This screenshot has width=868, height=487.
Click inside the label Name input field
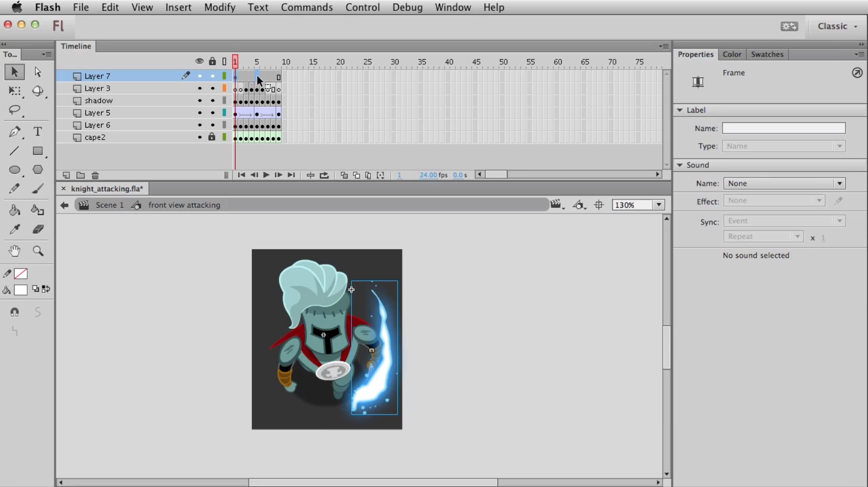[784, 128]
